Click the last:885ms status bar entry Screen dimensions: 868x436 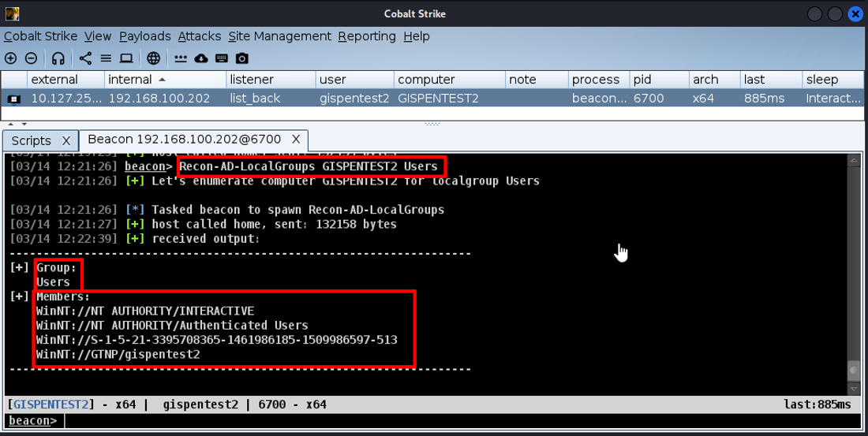[x=817, y=404]
